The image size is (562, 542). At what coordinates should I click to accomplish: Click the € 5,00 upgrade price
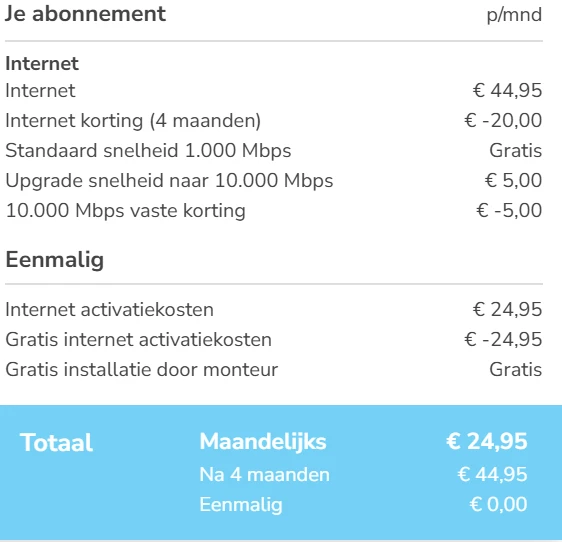(513, 180)
